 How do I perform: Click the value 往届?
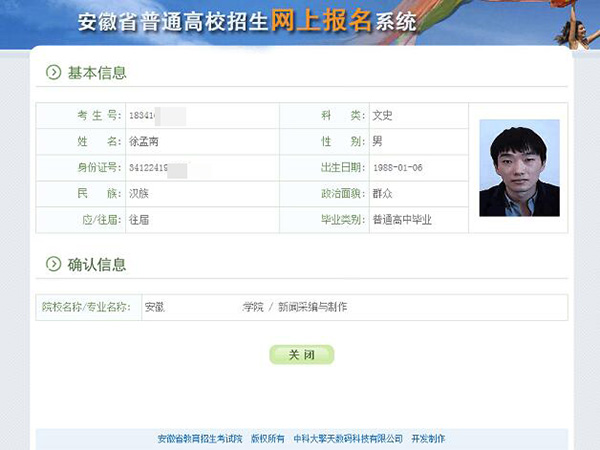[x=139, y=220]
